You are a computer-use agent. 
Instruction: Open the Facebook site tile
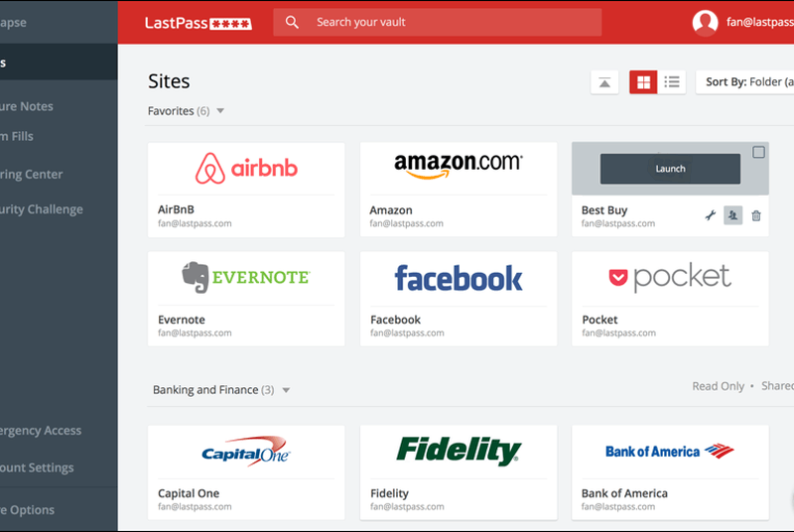(x=458, y=278)
